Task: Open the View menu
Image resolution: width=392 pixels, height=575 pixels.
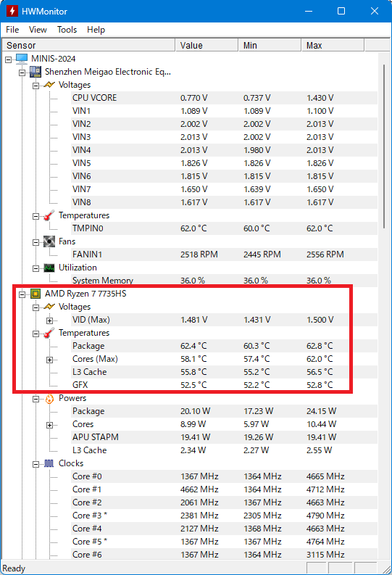Action: tap(38, 30)
